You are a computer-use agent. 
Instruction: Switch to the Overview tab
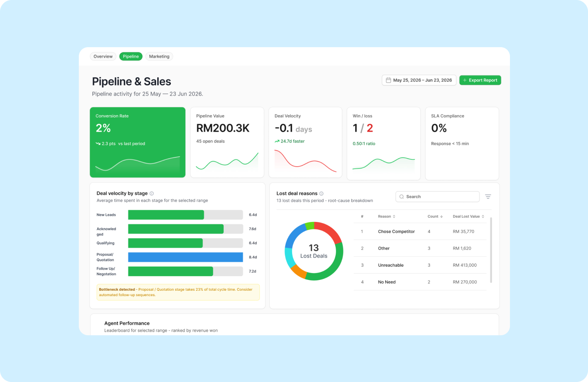pos(103,56)
